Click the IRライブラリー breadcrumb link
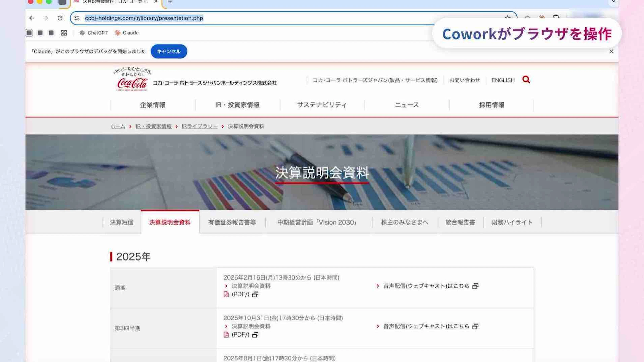Viewport: 644px width, 362px height. (x=200, y=126)
